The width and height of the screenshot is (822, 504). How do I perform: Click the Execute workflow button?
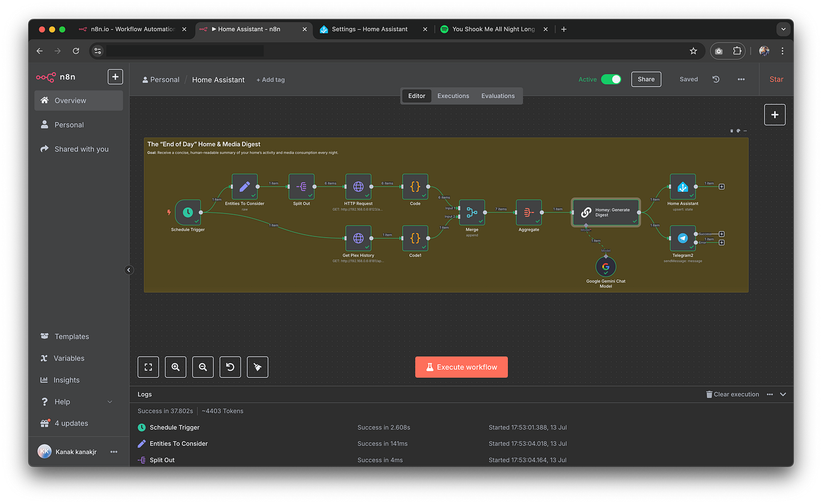461,367
